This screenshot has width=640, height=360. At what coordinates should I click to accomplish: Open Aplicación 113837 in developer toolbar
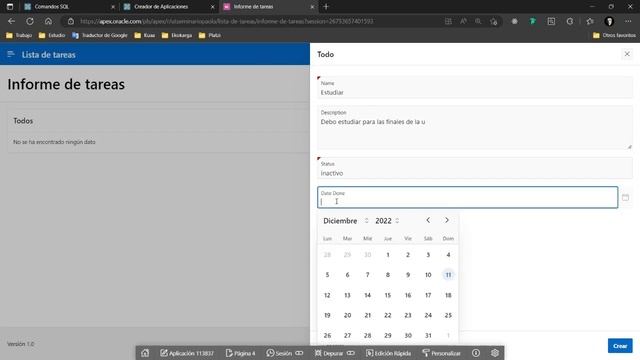187,353
